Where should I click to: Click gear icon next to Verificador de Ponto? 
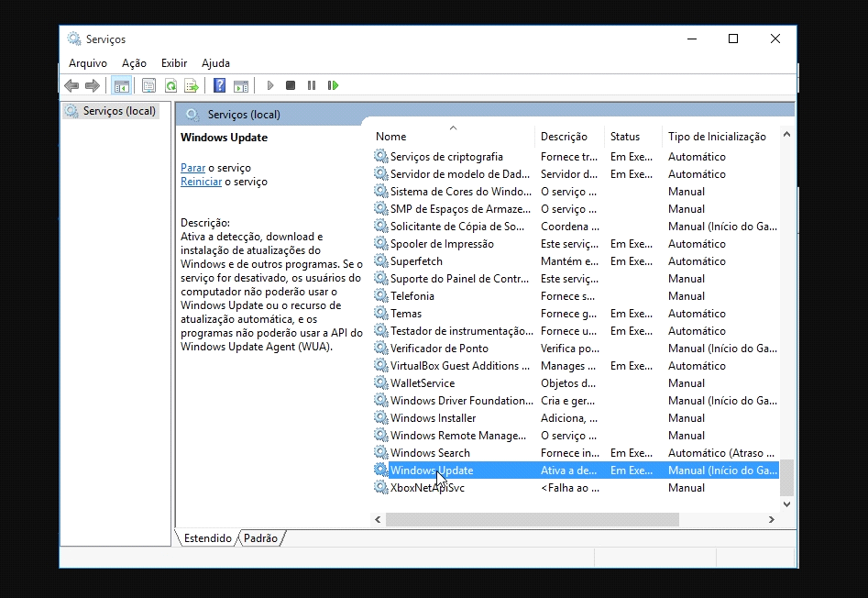(381, 348)
